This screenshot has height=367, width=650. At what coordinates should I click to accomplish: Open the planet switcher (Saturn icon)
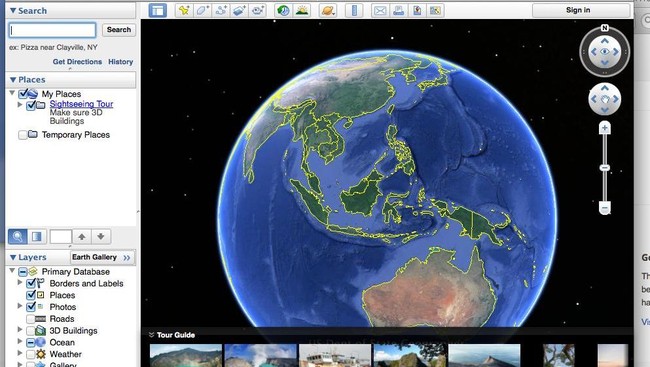(x=327, y=10)
